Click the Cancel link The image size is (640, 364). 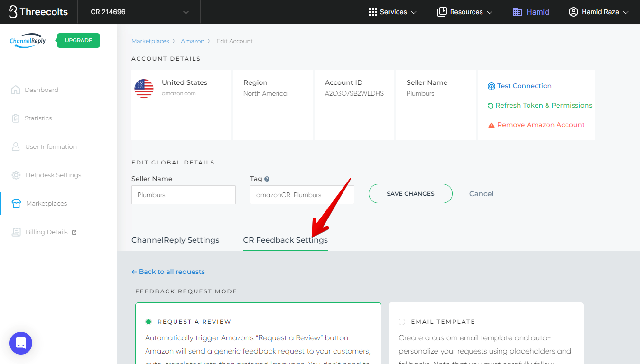tap(481, 193)
